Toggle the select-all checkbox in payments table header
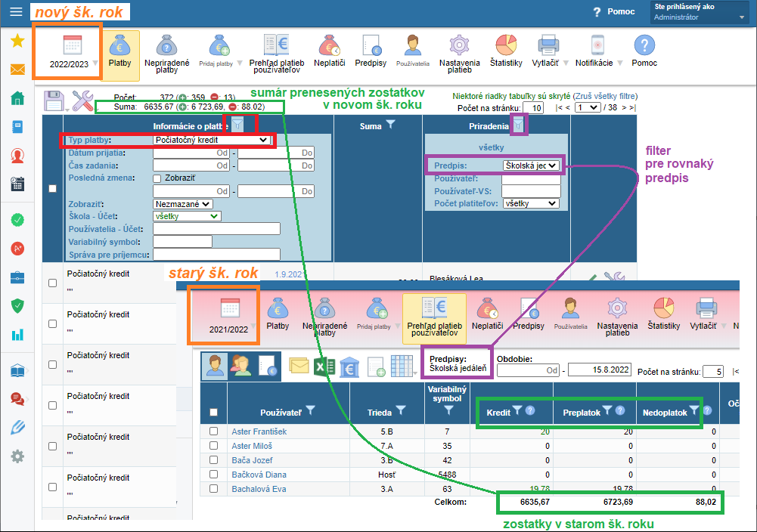This screenshot has height=532, width=757. (x=52, y=189)
